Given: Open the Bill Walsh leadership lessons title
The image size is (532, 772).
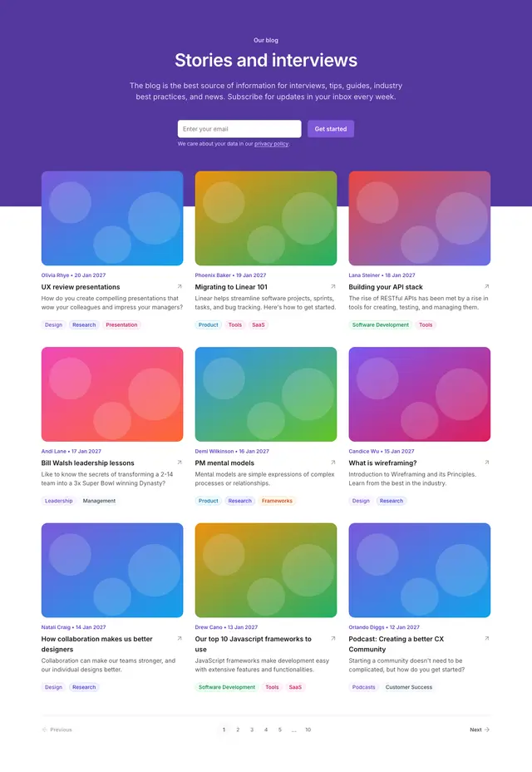Looking at the screenshot, I should point(87,463).
